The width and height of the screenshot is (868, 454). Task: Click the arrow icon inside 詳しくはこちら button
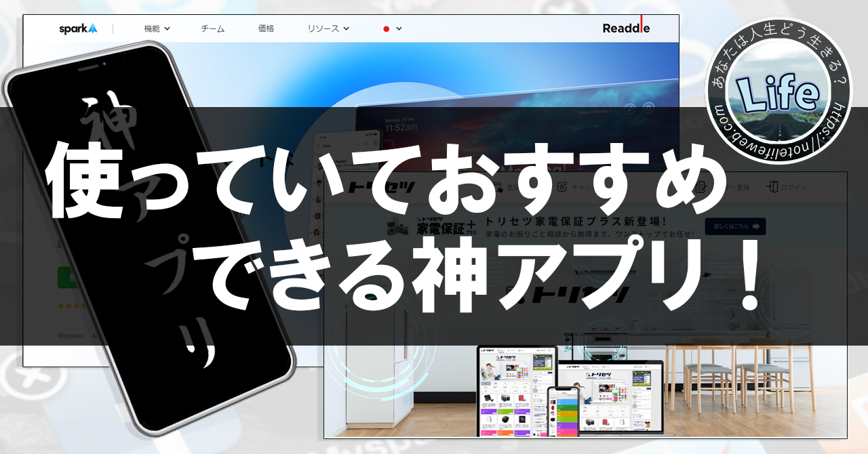756,226
